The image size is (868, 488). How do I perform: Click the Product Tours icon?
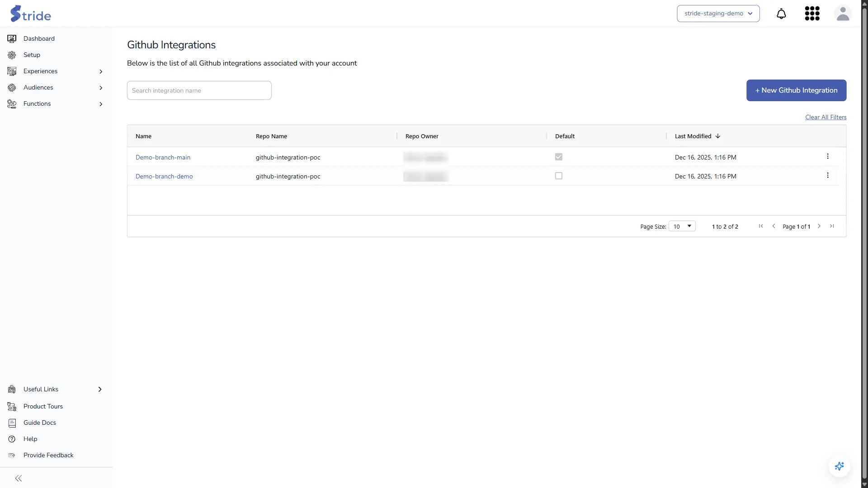[x=12, y=407]
